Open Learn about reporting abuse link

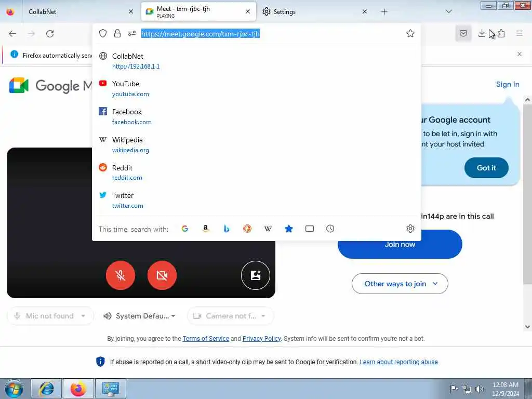click(x=398, y=362)
